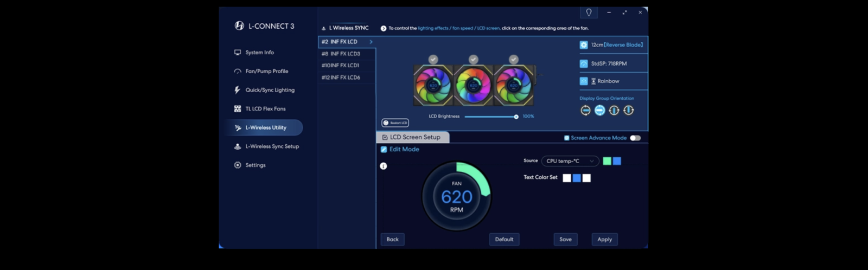
Task: Toggle the Screen Advance Mode switch
Action: click(x=635, y=138)
